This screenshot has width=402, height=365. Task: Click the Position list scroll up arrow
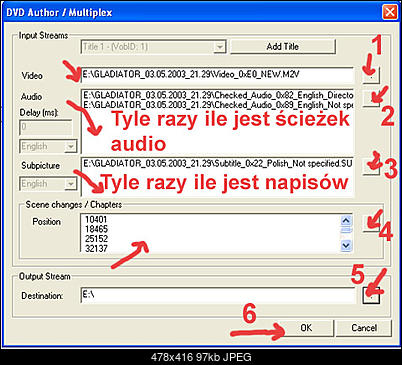coord(346,221)
